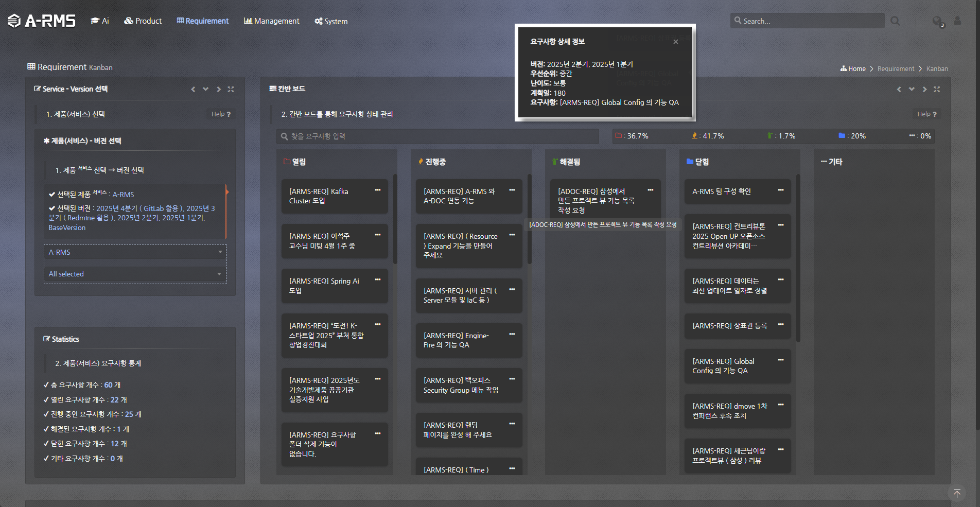Image resolution: width=980 pixels, height=507 pixels.
Task: Click Help button in Kanban board panel
Action: (x=926, y=114)
